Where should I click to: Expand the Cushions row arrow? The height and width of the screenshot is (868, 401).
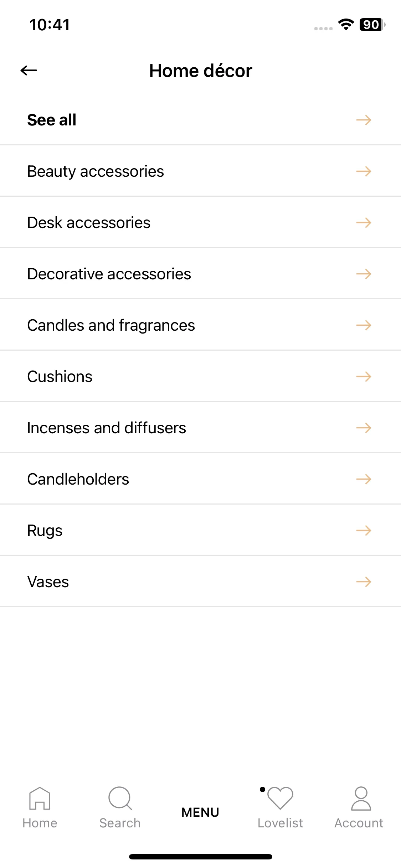click(x=364, y=377)
